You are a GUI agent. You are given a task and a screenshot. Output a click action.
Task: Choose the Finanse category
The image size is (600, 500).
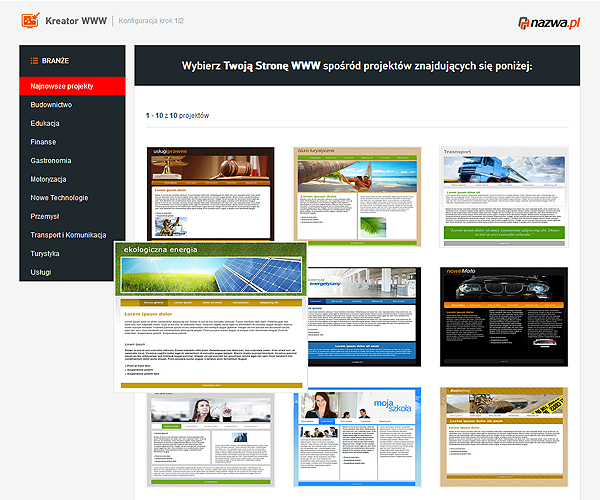tap(43, 142)
